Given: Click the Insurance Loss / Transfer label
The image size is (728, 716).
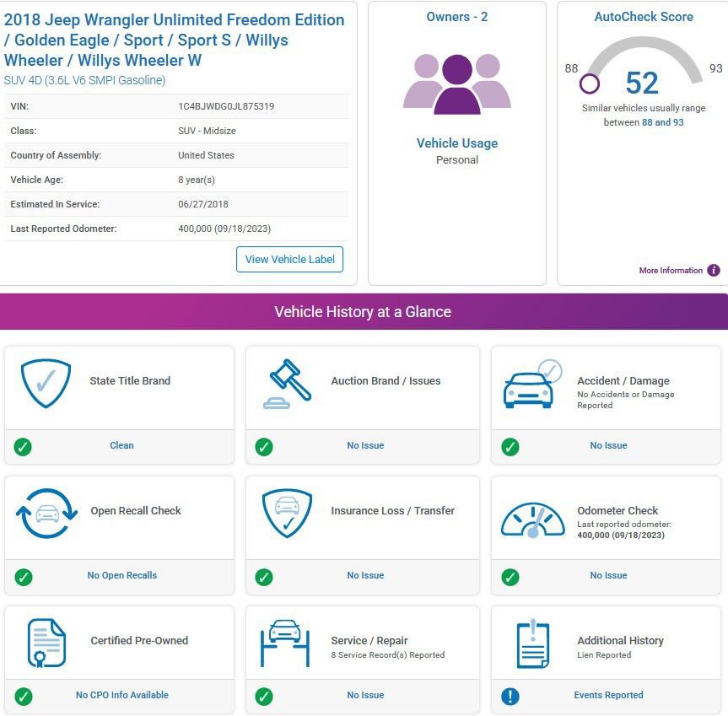Looking at the screenshot, I should pyautogui.click(x=393, y=511).
